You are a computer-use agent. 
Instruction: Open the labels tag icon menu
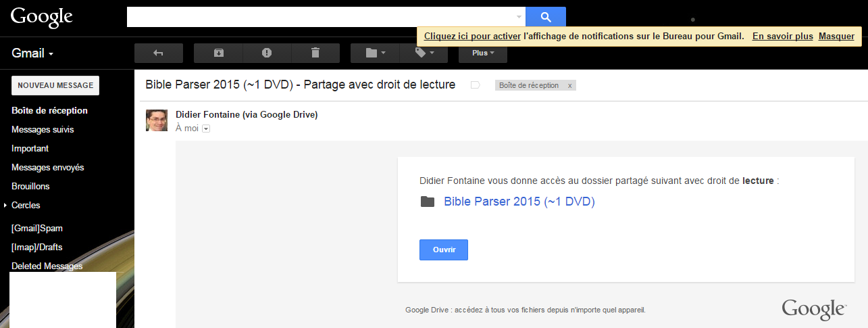pyautogui.click(x=424, y=53)
